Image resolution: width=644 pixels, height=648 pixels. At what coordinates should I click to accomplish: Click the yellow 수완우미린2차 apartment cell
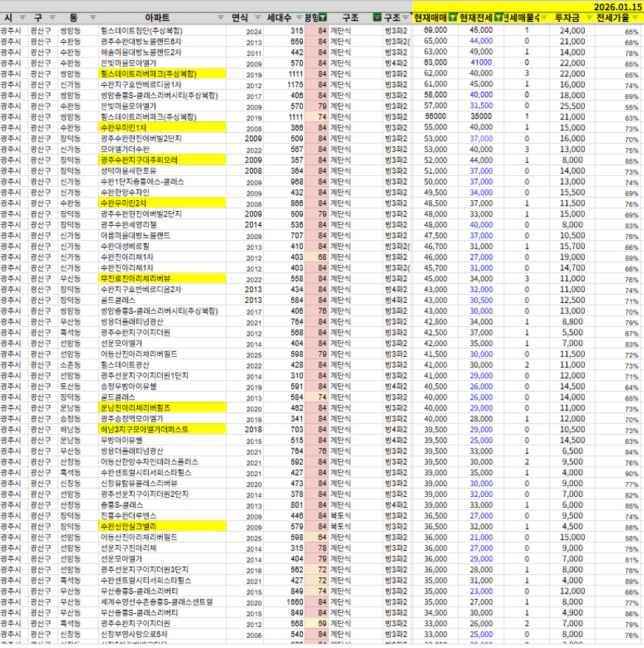tap(124, 202)
